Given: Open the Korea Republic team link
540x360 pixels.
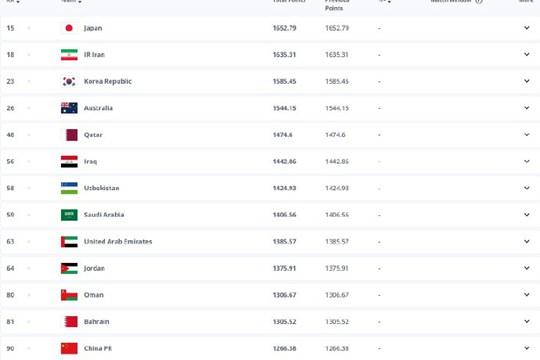Looking at the screenshot, I should tap(108, 81).
